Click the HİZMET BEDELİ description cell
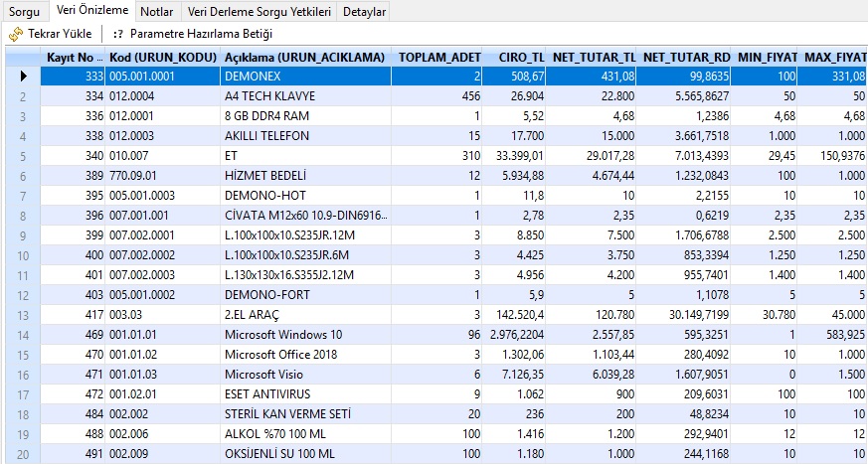 coord(304,176)
